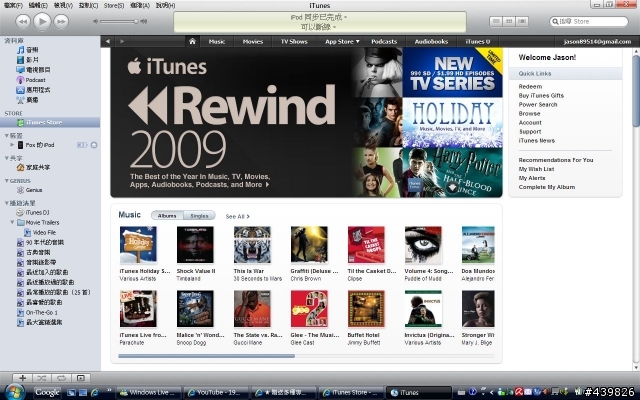Click the Redeem quick link

(x=530, y=87)
